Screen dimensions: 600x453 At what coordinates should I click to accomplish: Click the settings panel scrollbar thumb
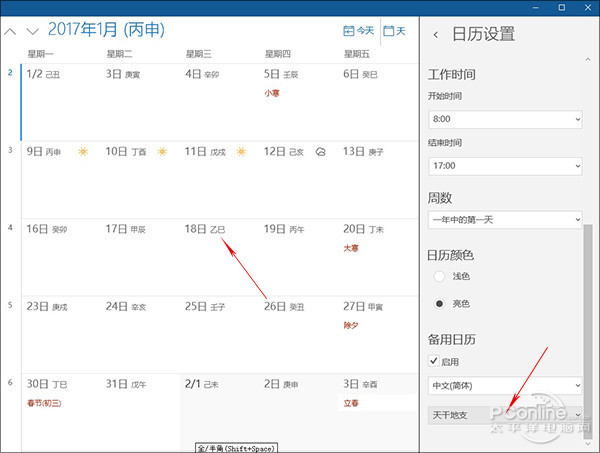pyautogui.click(x=588, y=331)
